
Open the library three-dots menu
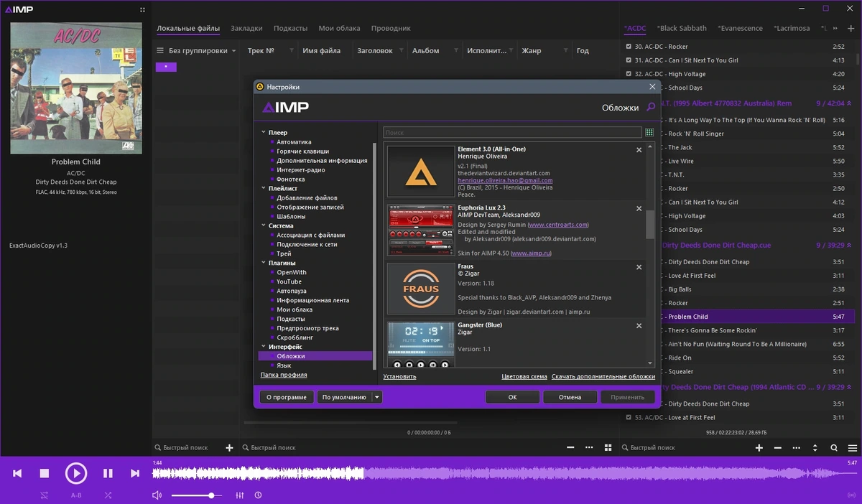[589, 447]
